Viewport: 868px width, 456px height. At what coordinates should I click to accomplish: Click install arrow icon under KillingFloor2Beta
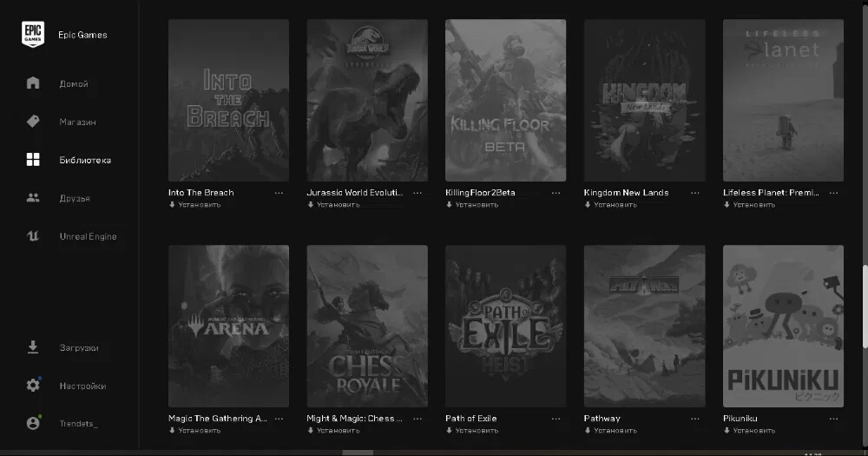pyautogui.click(x=449, y=204)
